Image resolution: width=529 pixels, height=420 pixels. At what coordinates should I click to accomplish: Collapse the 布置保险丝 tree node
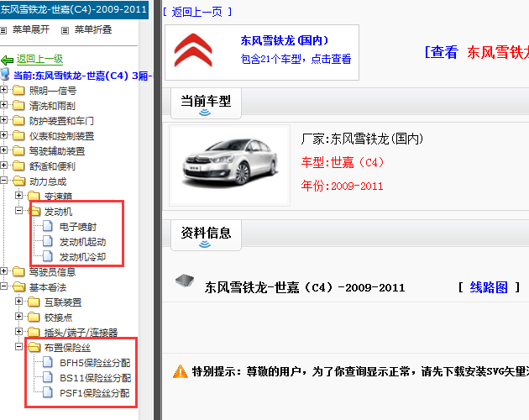pyautogui.click(x=18, y=346)
